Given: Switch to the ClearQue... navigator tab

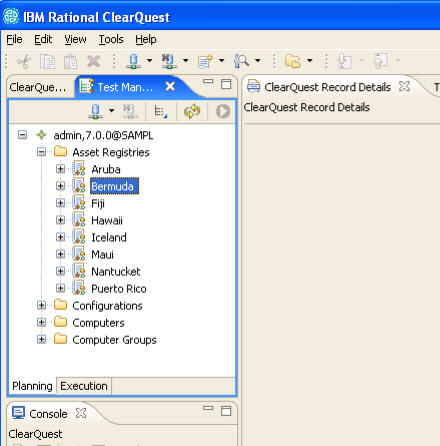Looking at the screenshot, I should coord(38,87).
